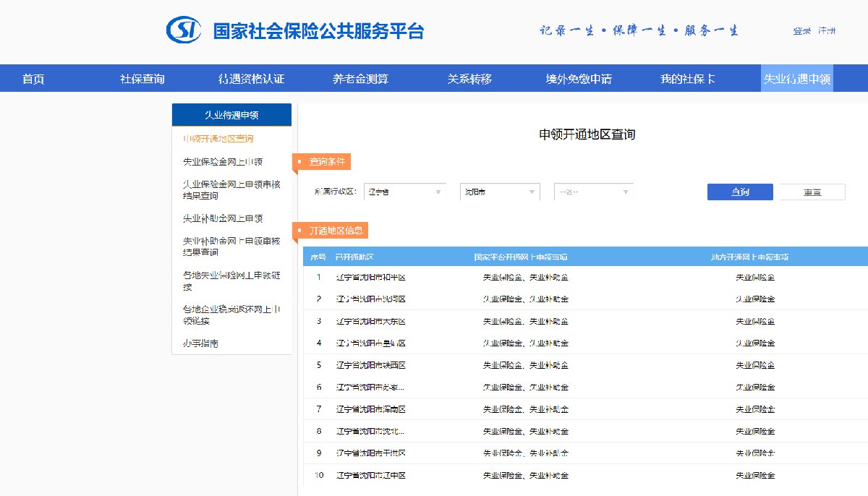Open the 办事指南 sidebar link
The image size is (868, 496).
click(201, 343)
